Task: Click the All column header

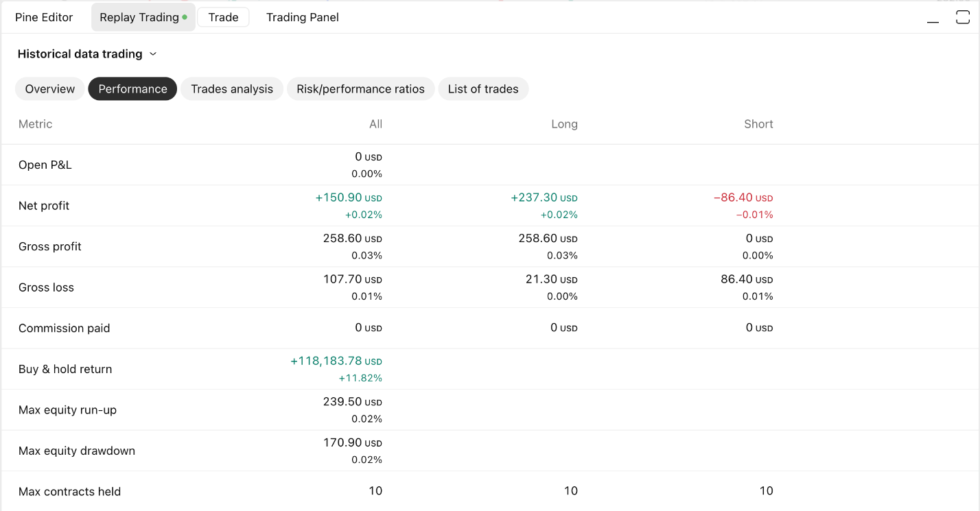Action: [375, 124]
